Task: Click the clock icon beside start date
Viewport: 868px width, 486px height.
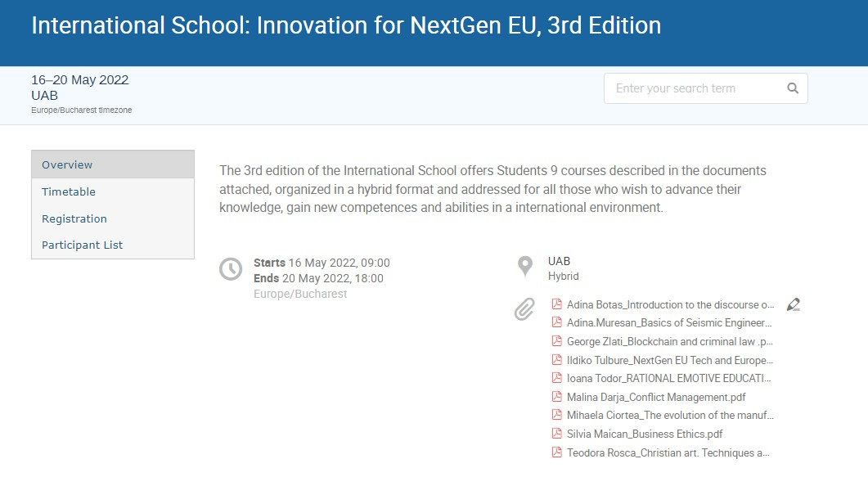Action: (x=230, y=269)
